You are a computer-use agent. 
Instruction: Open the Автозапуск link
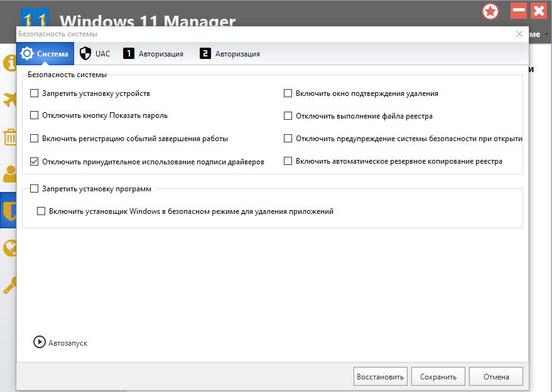point(68,343)
